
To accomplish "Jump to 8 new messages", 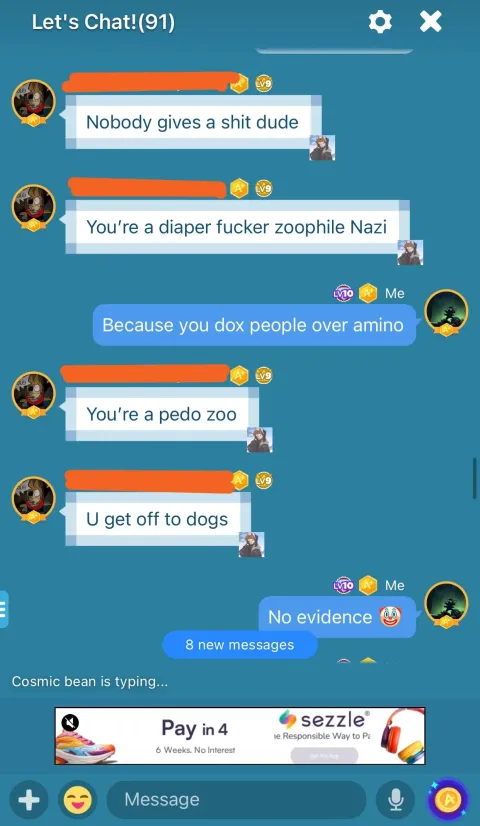I will (240, 645).
